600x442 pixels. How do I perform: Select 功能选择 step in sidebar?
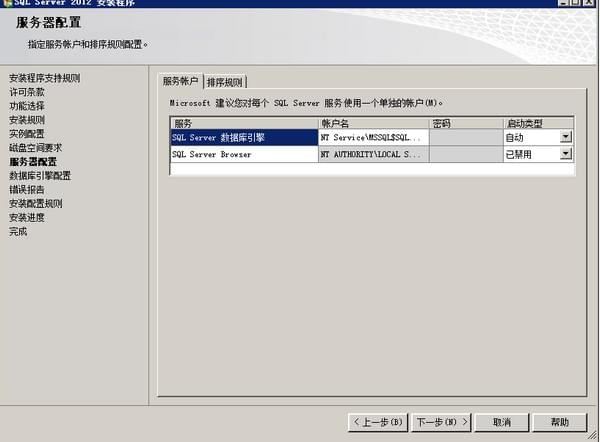(x=27, y=106)
